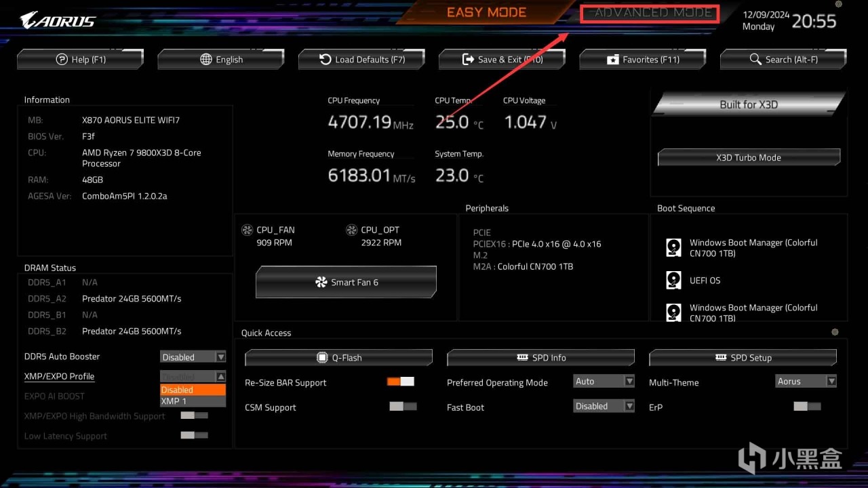Switch to the Easy Mode tab

click(486, 13)
